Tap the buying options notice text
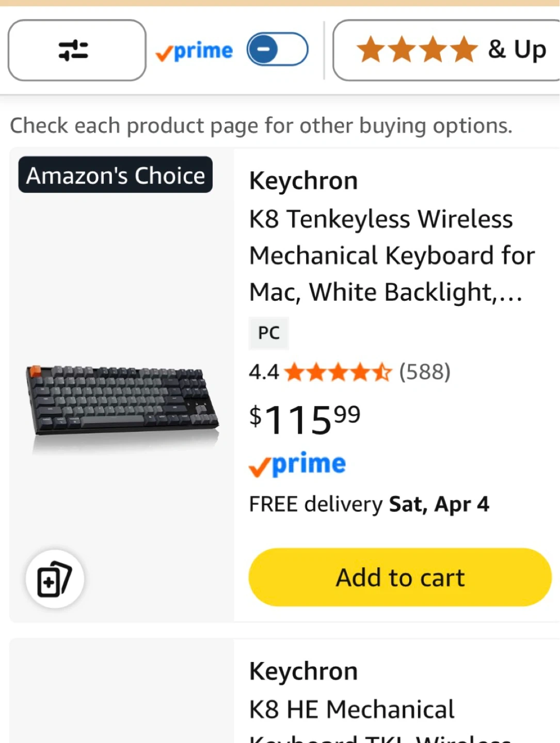 click(261, 125)
